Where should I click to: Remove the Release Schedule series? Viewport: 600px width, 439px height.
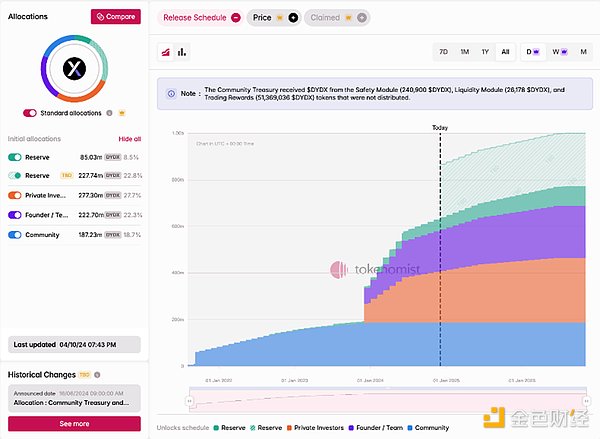[x=236, y=18]
